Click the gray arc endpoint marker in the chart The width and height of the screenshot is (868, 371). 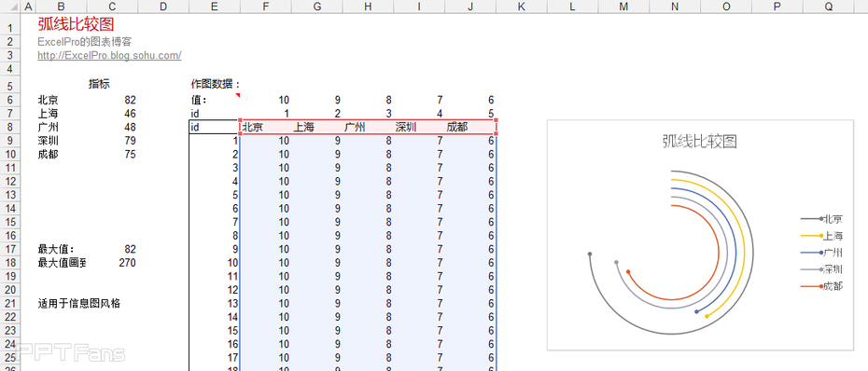pyautogui.click(x=590, y=254)
